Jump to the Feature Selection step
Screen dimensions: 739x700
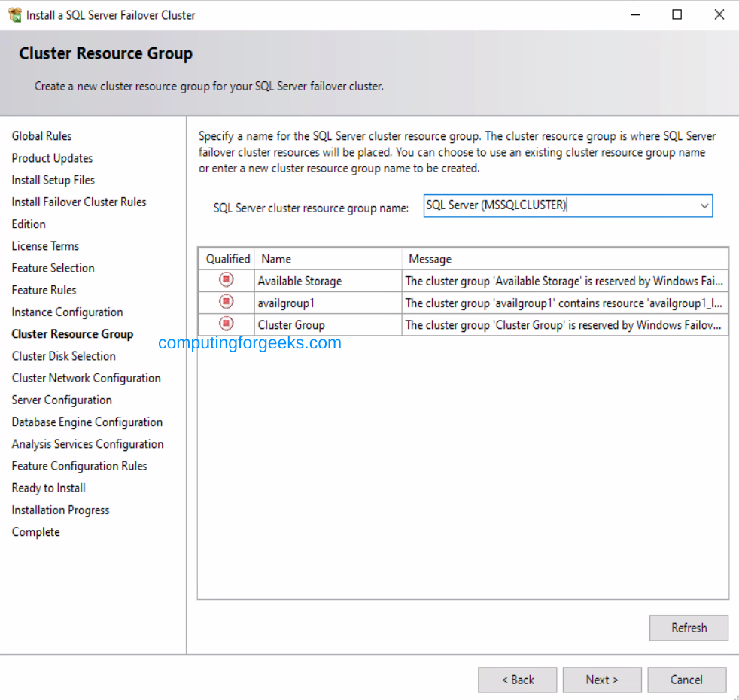click(x=53, y=268)
